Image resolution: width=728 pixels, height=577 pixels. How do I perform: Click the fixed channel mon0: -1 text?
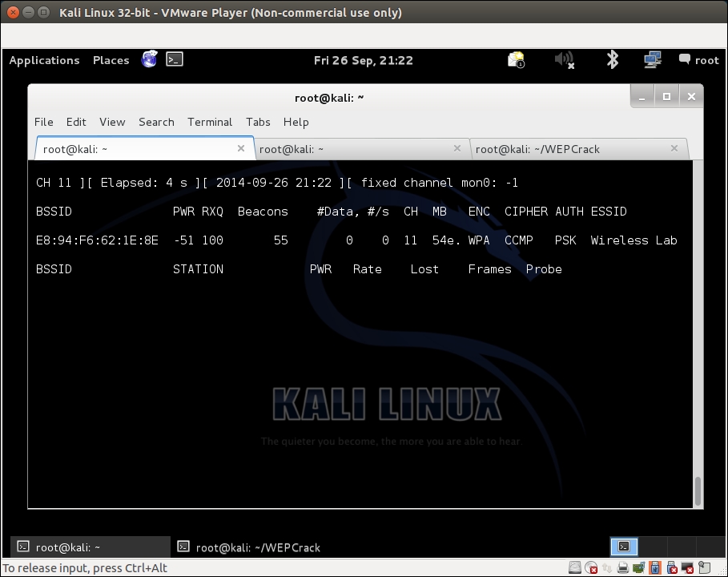439,183
